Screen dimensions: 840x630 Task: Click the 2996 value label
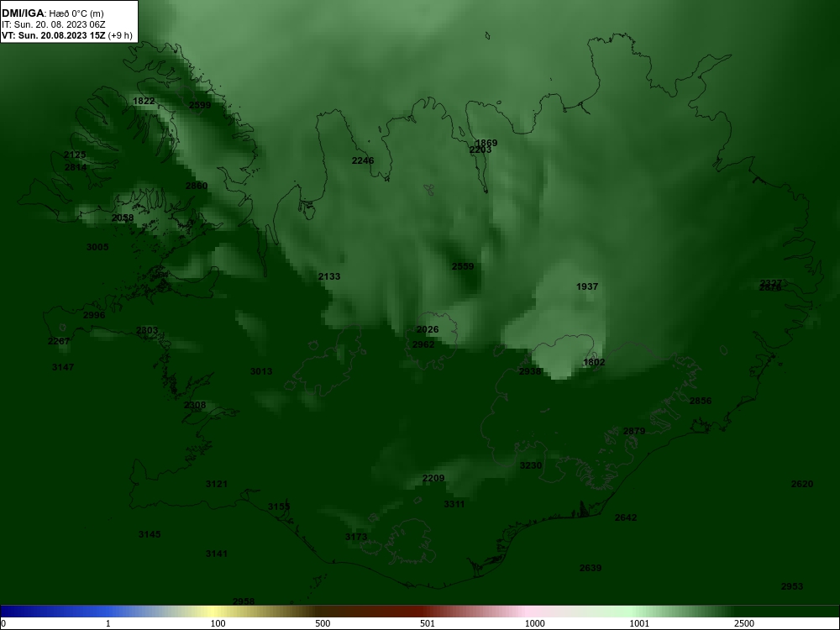click(x=94, y=316)
